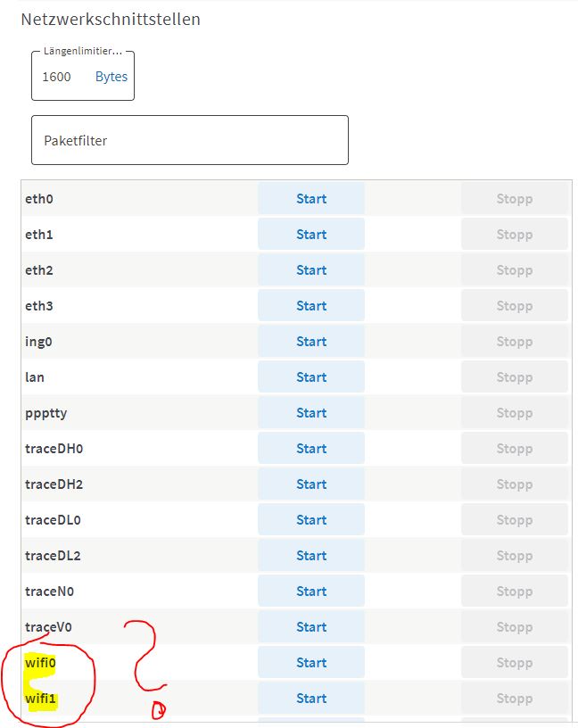Start capture for eth1 interface
This screenshot has height=728, width=578.
pos(311,235)
